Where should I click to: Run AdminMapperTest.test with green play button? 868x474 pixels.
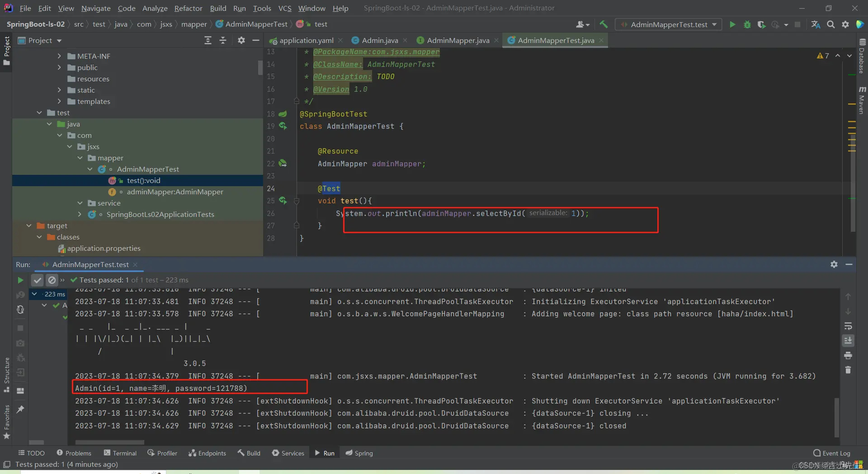pos(732,24)
